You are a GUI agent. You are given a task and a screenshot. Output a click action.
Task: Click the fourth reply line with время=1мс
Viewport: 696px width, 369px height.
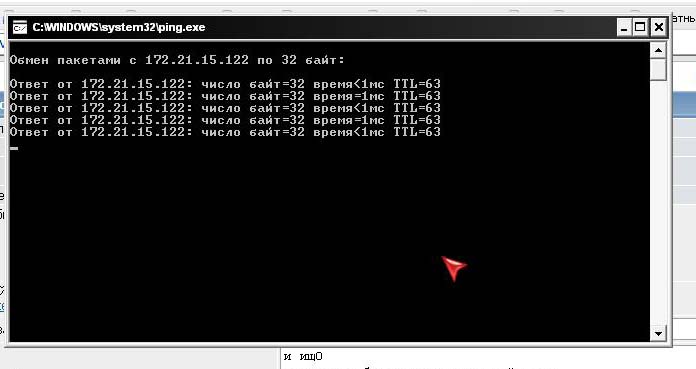225,120
